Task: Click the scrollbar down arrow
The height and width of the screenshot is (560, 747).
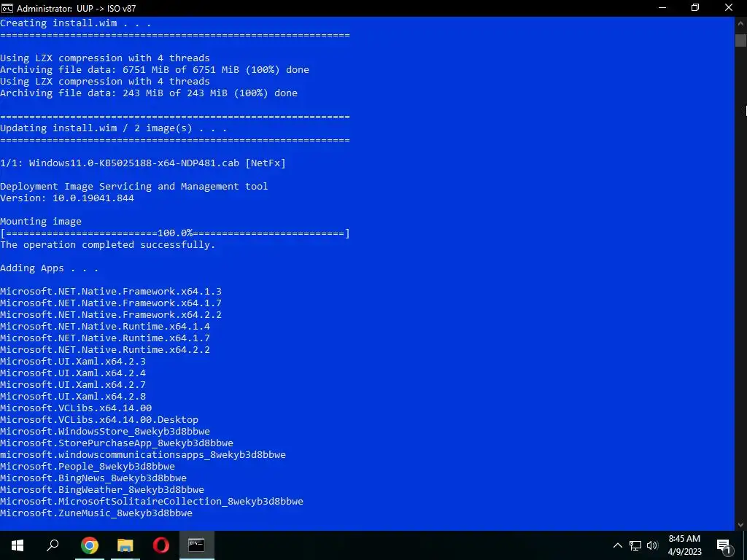Action: tap(740, 525)
